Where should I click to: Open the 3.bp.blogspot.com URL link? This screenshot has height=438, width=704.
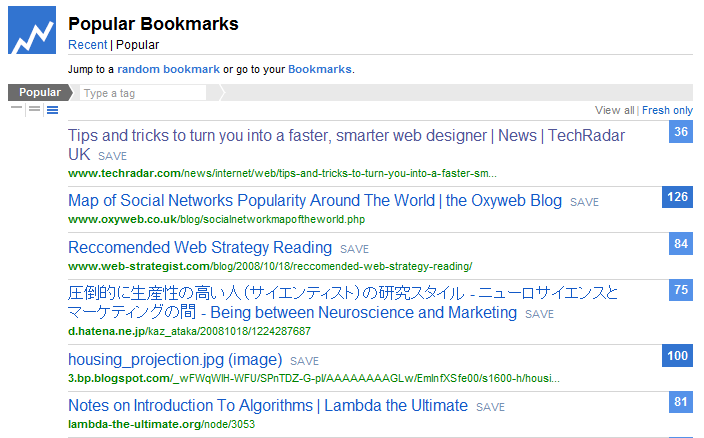[314, 378]
